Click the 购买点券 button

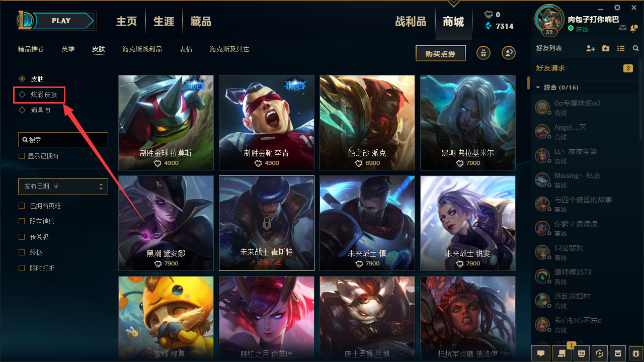click(x=441, y=53)
